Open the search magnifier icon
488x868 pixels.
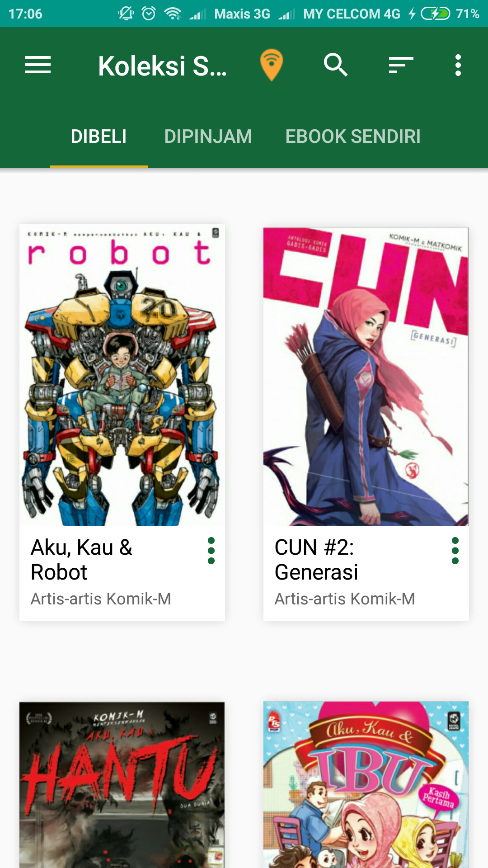coord(336,65)
